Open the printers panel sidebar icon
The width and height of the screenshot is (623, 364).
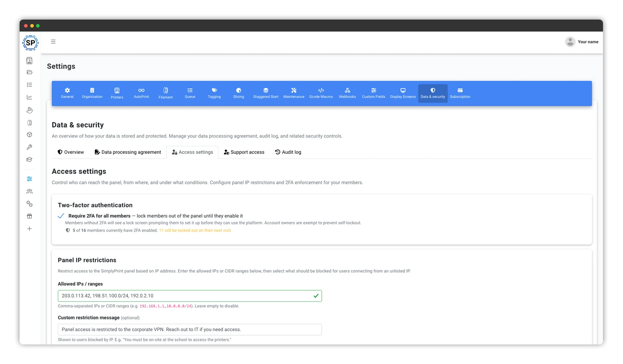(x=29, y=60)
